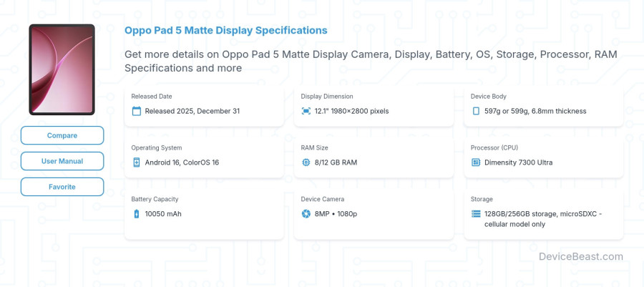Click the 'Storage' label
Viewport: 644px width, 287px height.
(x=482, y=199)
